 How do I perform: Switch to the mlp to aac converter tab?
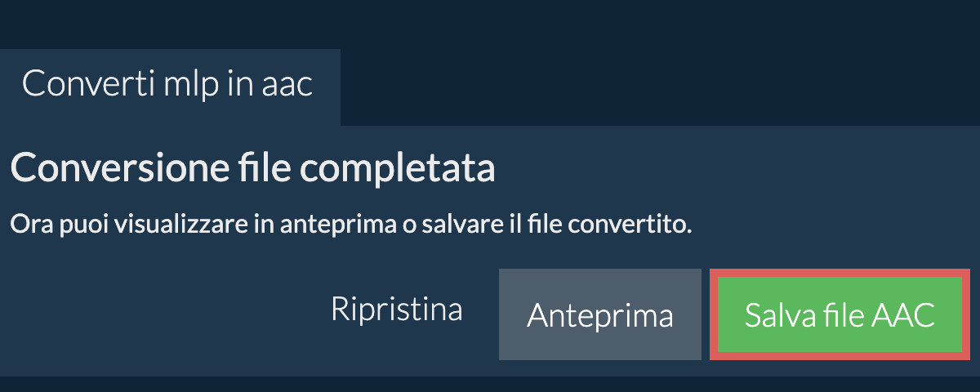pyautogui.click(x=168, y=85)
